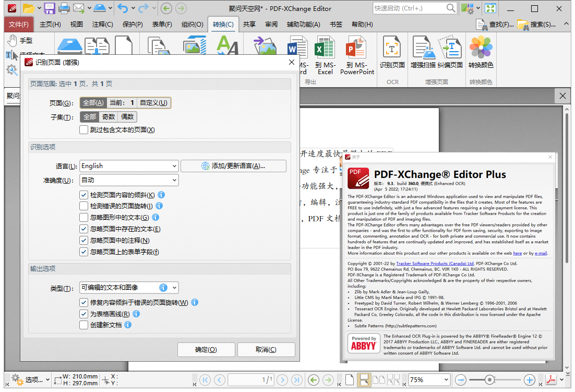Click the zoom out minus button
The height and width of the screenshot is (392, 575).
461,380
